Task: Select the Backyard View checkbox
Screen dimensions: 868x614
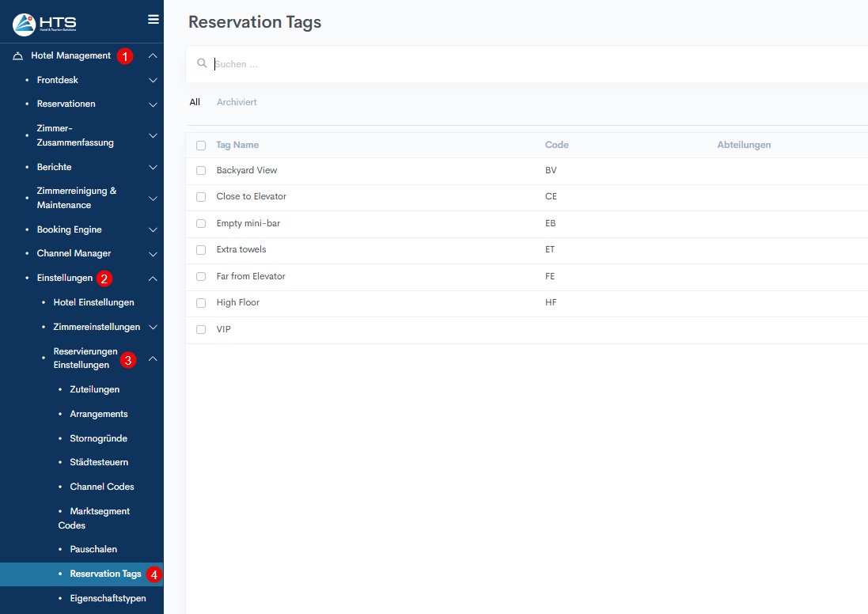Action: tap(201, 171)
